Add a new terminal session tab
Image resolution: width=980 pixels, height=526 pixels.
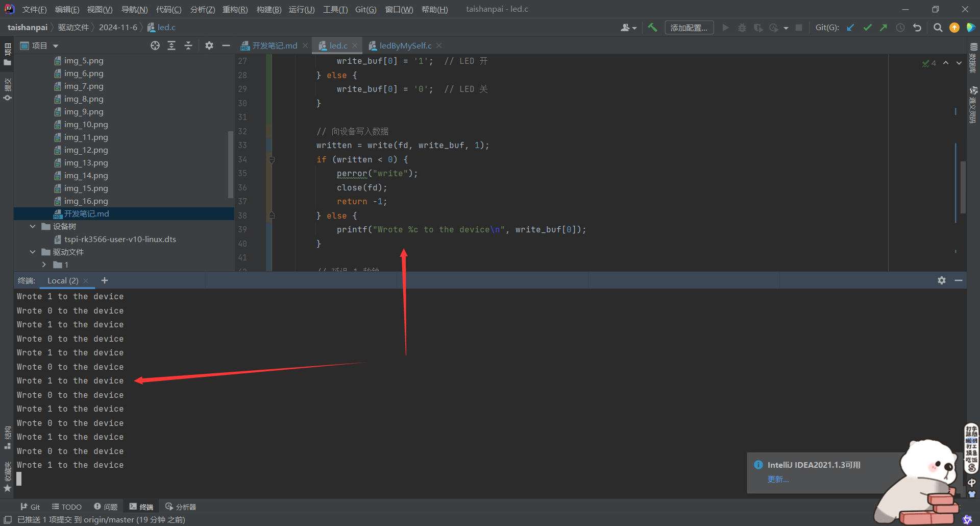click(105, 280)
